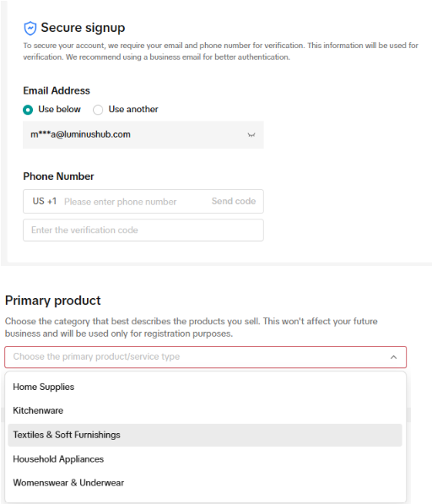Choose Kitchenware from the list
This screenshot has height=504, width=432.
[x=205, y=410]
